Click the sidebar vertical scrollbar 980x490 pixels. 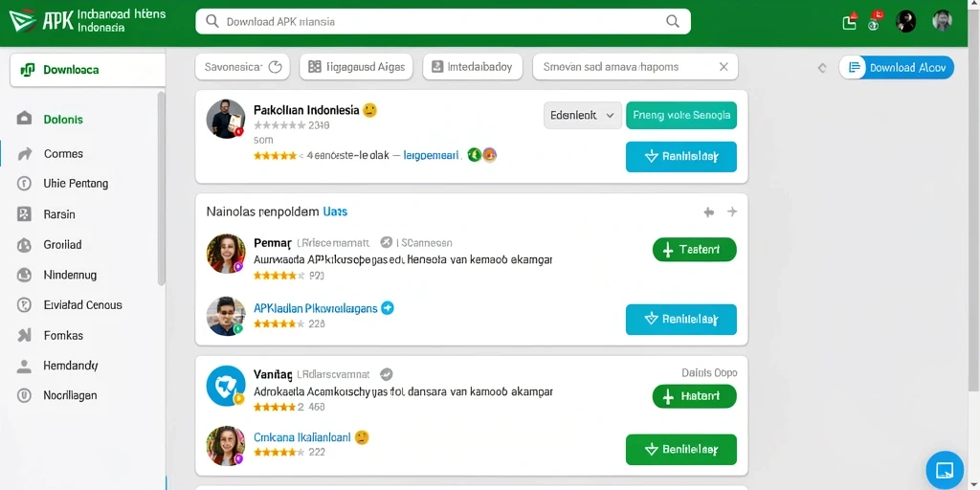click(x=161, y=188)
